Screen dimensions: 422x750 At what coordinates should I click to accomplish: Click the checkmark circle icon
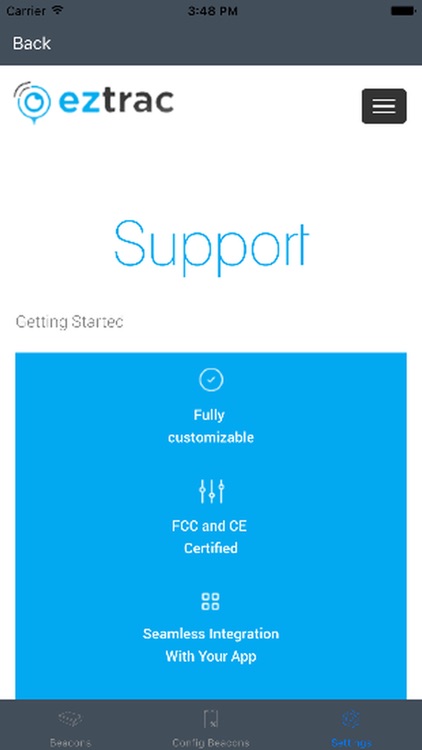[x=211, y=379]
